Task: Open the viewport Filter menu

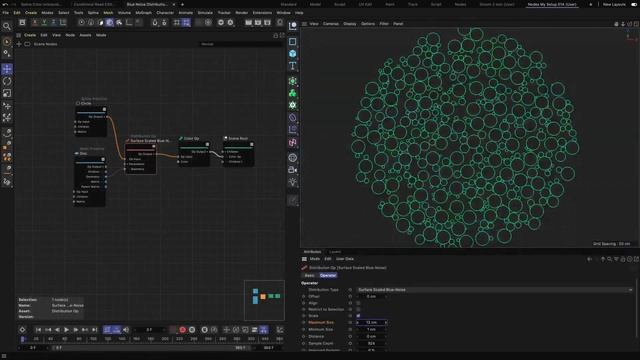Action: pyautogui.click(x=384, y=24)
